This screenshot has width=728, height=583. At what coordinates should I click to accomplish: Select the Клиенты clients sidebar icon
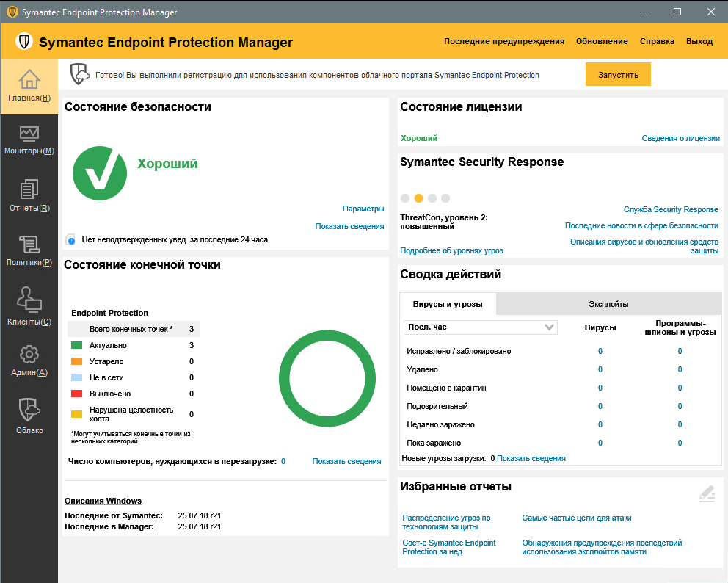[29, 299]
